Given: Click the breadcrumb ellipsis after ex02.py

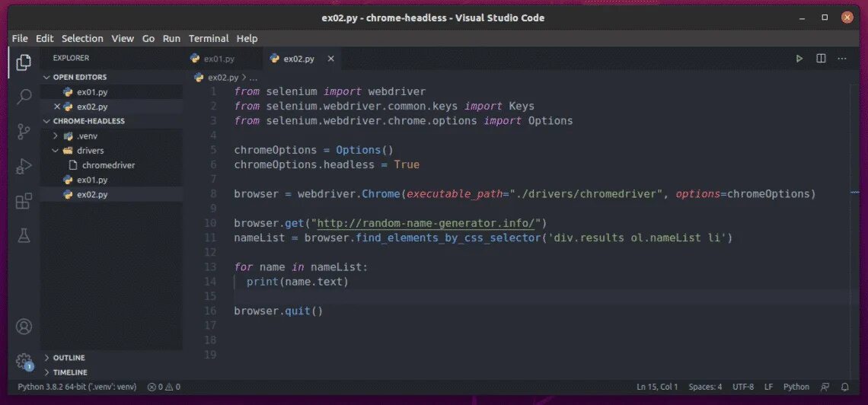Looking at the screenshot, I should coord(254,78).
